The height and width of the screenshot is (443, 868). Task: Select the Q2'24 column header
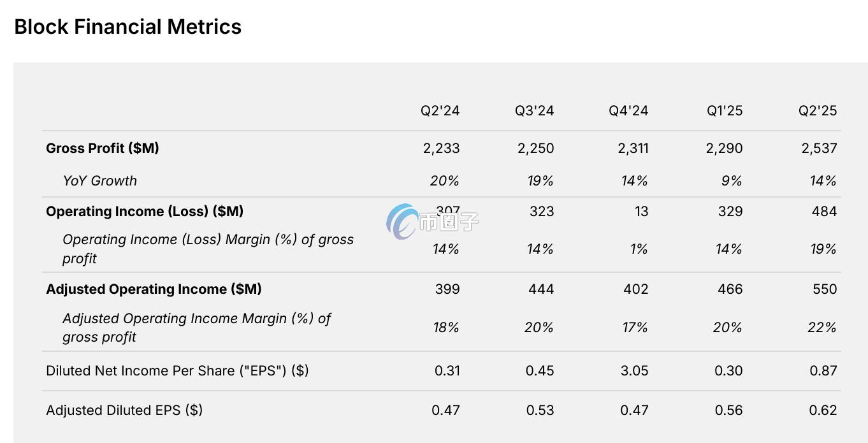440,110
